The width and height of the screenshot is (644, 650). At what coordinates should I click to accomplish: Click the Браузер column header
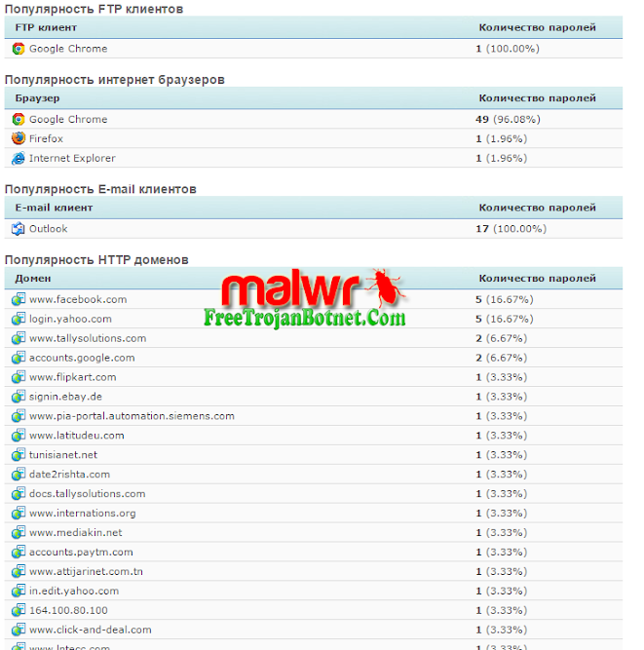[37, 98]
